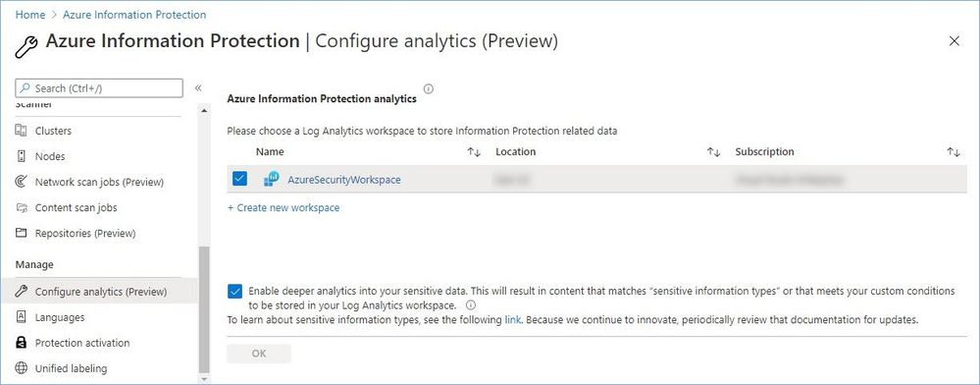Click info icon beside analytics heading
Viewport: 980px width, 385px height.
pyautogui.click(x=428, y=89)
